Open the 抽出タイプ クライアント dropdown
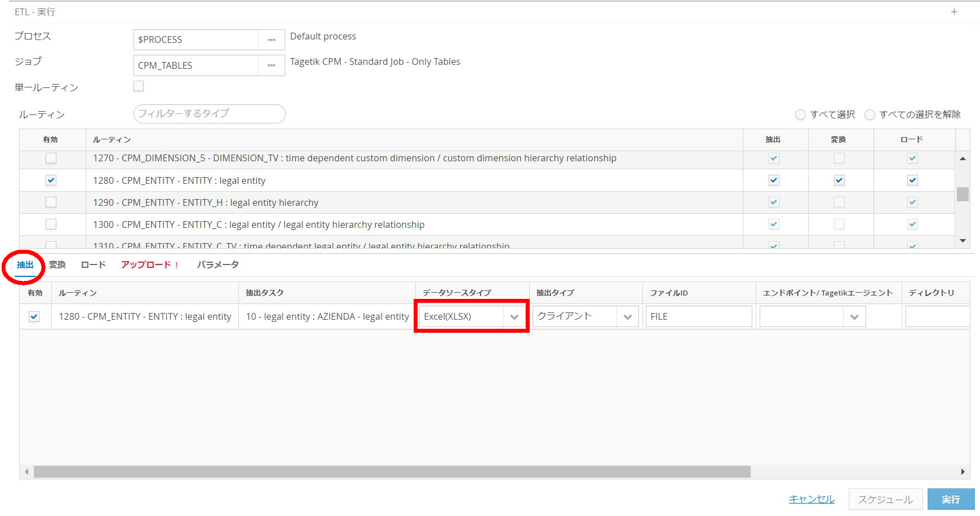Viewport: 980px width, 516px height. click(x=627, y=317)
